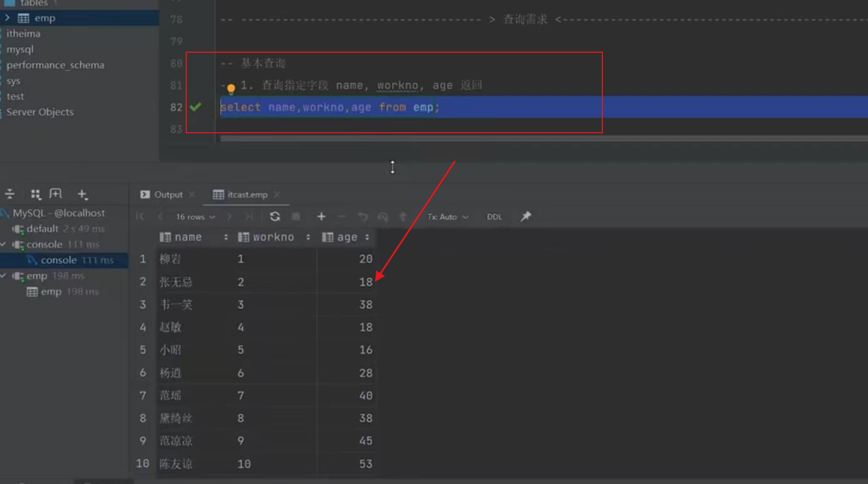Click the Collapse All icon in Services panel
This screenshot has height=484, width=868.
[10, 194]
